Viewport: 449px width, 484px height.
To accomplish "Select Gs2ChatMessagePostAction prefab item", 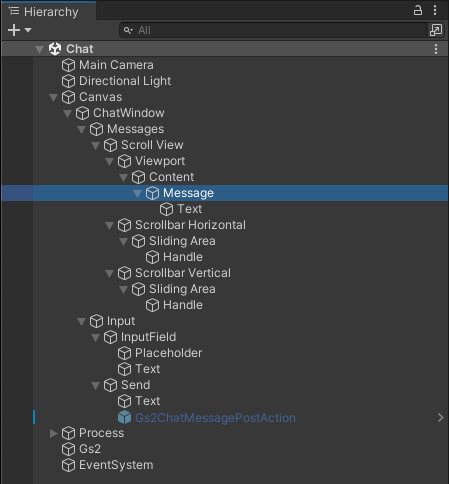I will [x=215, y=418].
